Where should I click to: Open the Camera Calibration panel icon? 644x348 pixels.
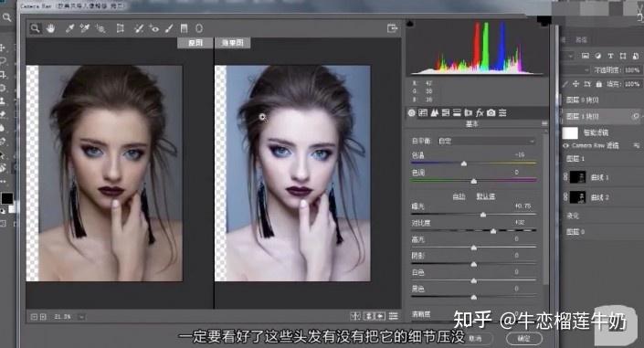pos(491,112)
